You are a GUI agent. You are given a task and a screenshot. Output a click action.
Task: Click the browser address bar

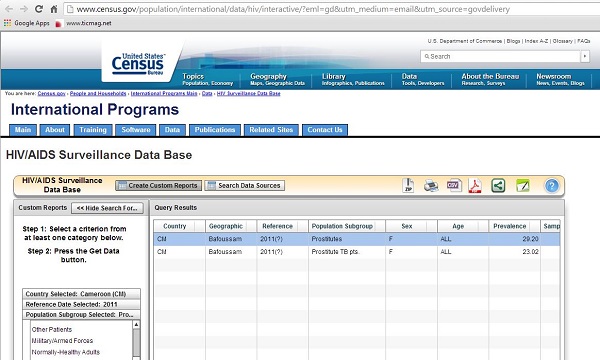point(331,9)
